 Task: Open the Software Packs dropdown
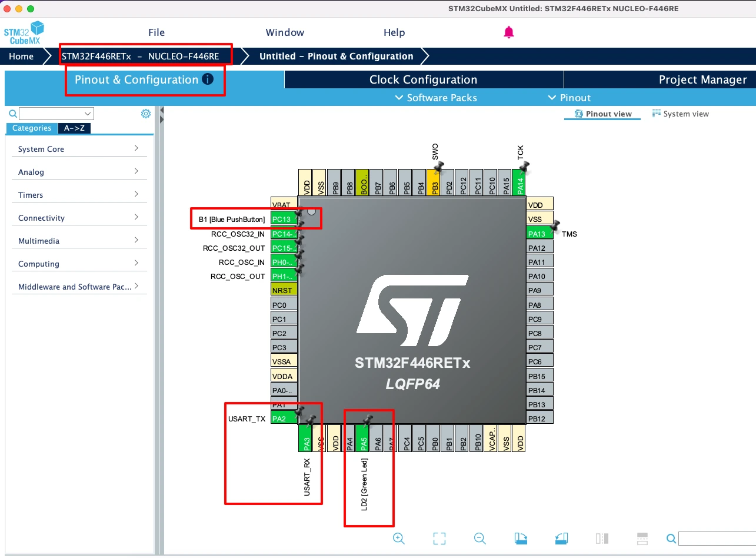coord(437,98)
